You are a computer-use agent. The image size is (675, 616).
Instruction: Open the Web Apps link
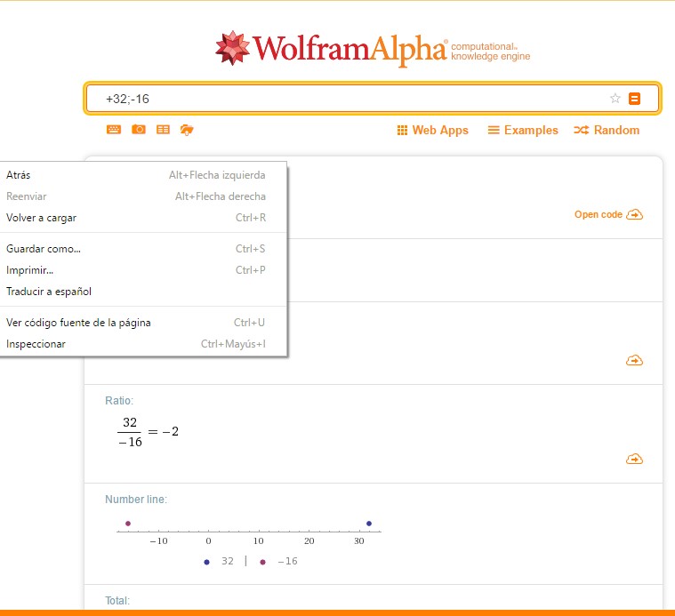coord(432,130)
